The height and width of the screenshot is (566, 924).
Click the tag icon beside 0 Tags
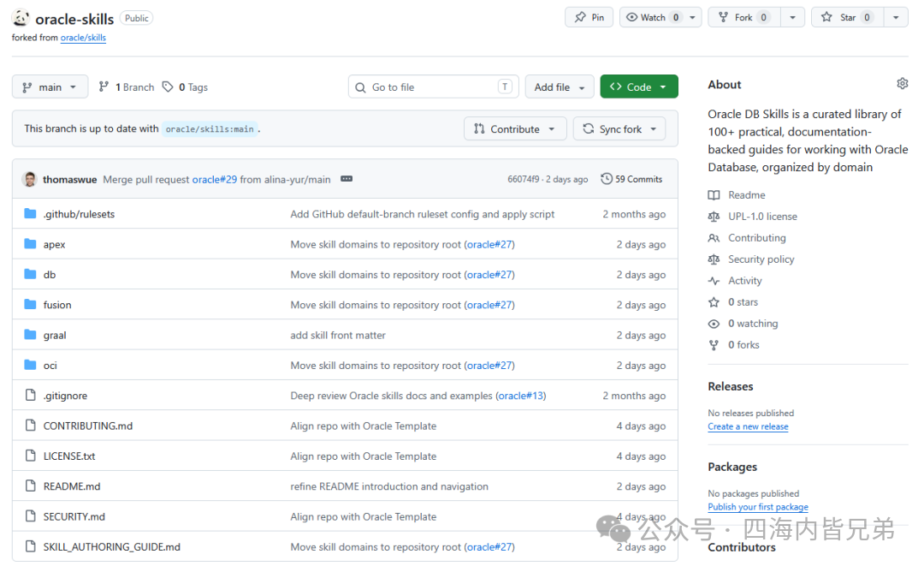pos(168,86)
